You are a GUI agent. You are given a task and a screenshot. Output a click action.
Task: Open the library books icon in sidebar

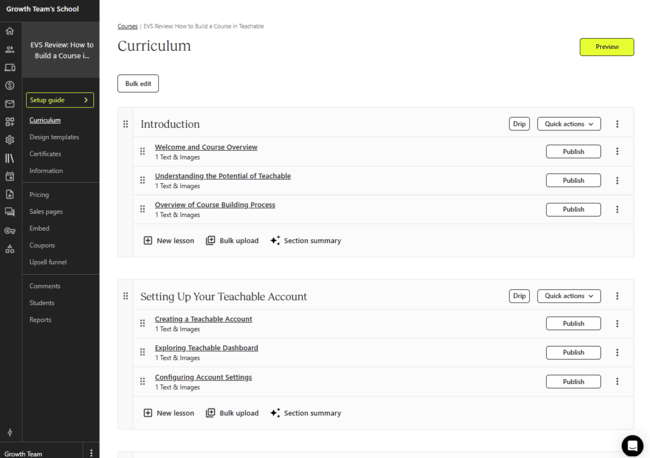pos(10,158)
